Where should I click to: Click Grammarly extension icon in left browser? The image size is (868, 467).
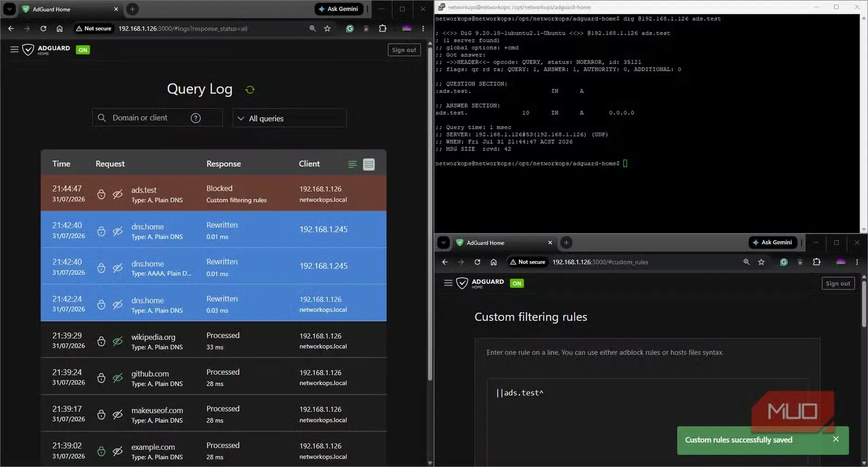point(350,28)
